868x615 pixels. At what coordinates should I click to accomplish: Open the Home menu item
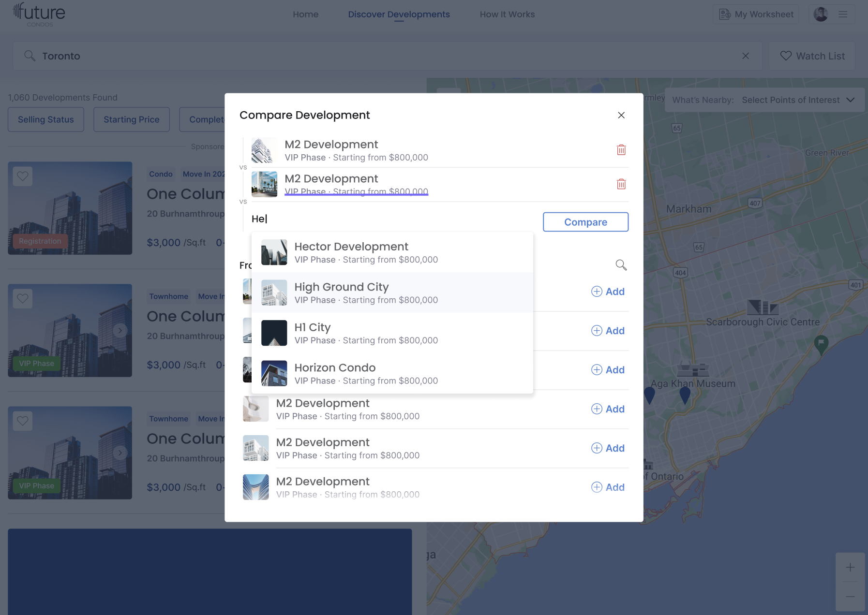pyautogui.click(x=306, y=15)
